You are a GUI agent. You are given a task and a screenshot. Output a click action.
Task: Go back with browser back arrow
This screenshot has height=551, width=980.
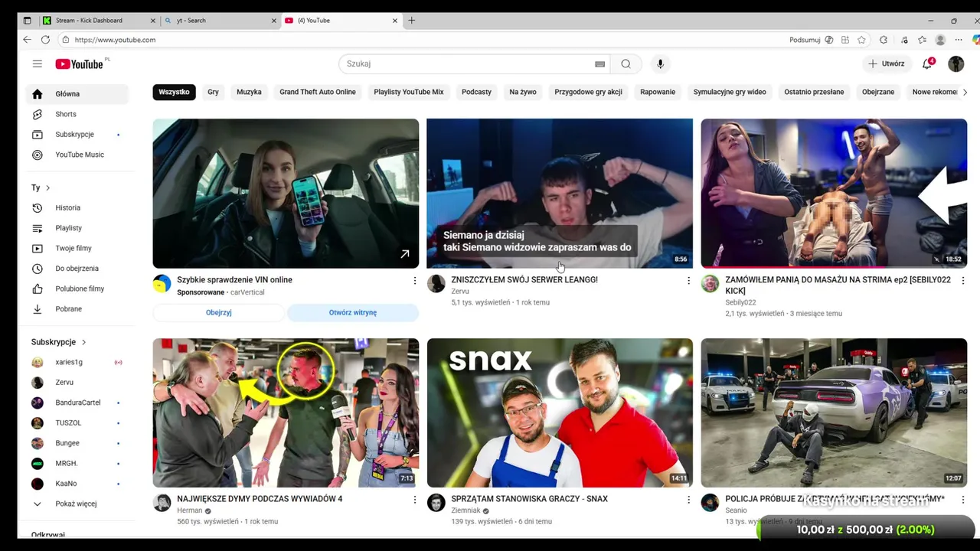(x=27, y=40)
